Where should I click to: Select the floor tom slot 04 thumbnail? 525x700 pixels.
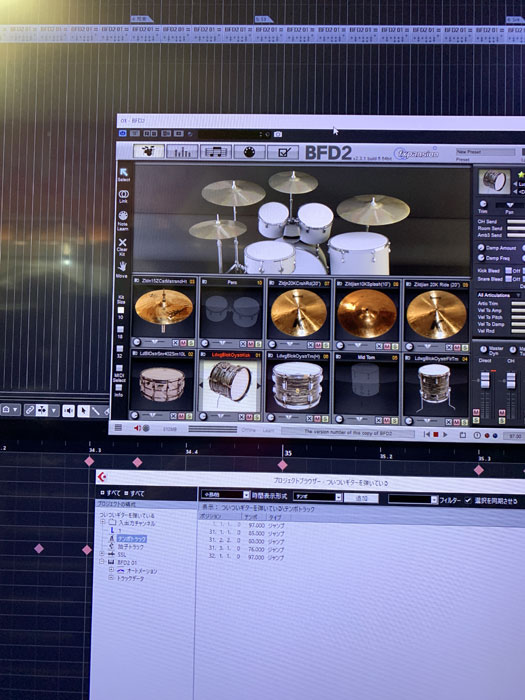coord(436,388)
